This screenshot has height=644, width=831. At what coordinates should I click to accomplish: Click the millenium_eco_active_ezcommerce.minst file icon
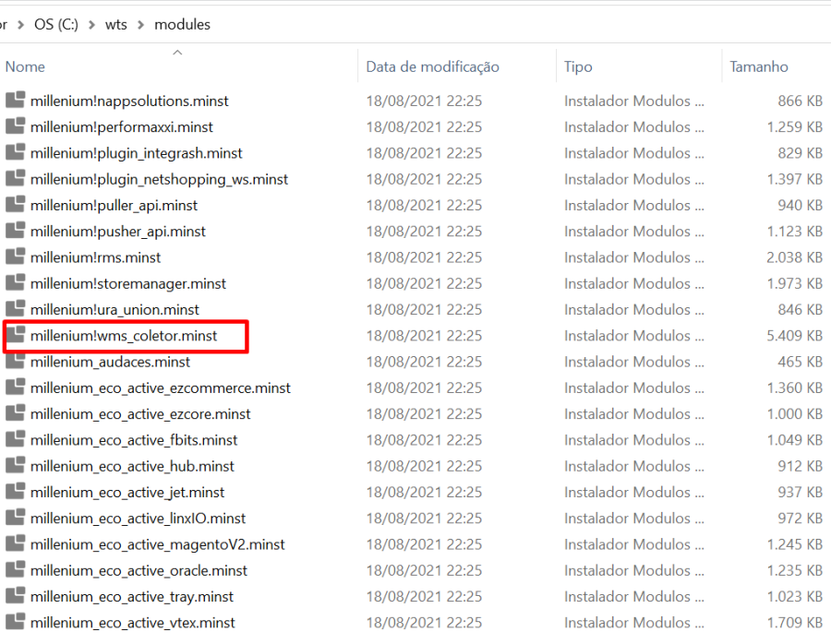15,387
